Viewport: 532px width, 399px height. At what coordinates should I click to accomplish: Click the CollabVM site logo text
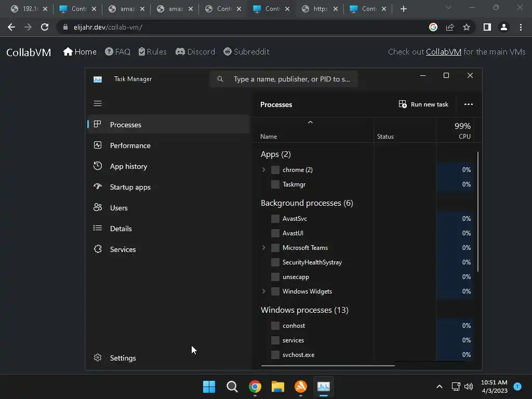coord(29,52)
